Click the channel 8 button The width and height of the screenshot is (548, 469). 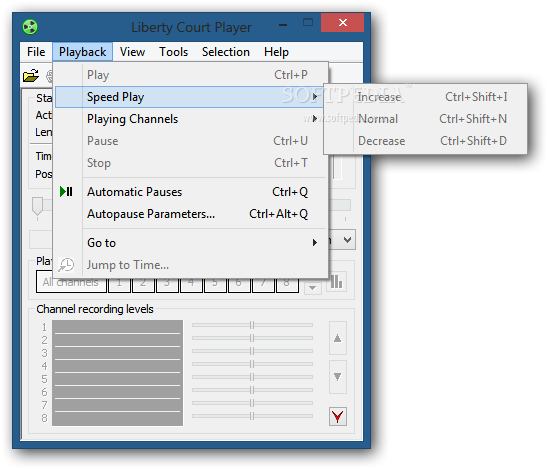tap(287, 285)
